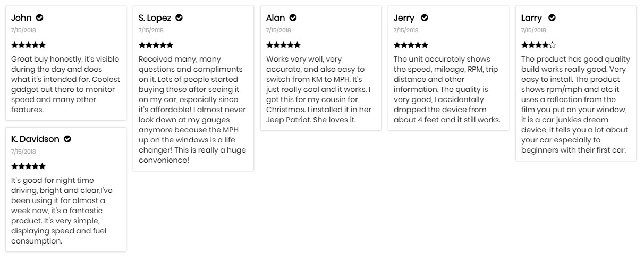Click Larry's verified badge icon
The image size is (644, 260).
[x=552, y=18]
